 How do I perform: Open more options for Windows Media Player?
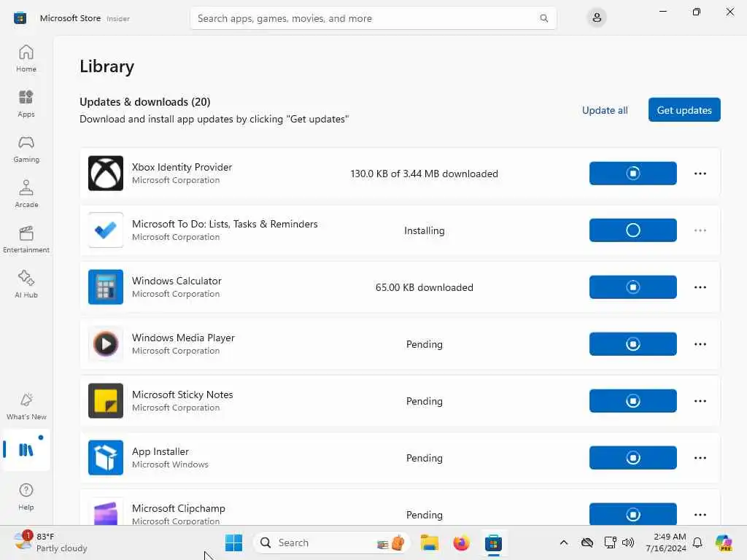pyautogui.click(x=700, y=344)
